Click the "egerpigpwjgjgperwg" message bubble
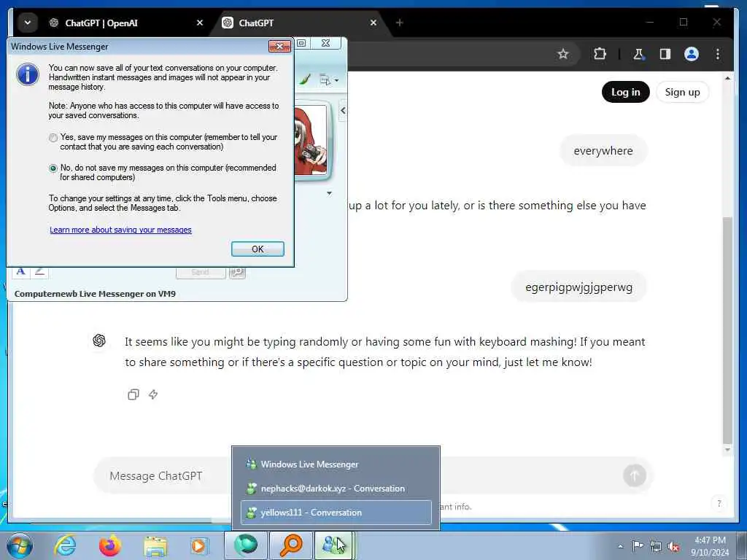747x560 pixels. (x=578, y=287)
